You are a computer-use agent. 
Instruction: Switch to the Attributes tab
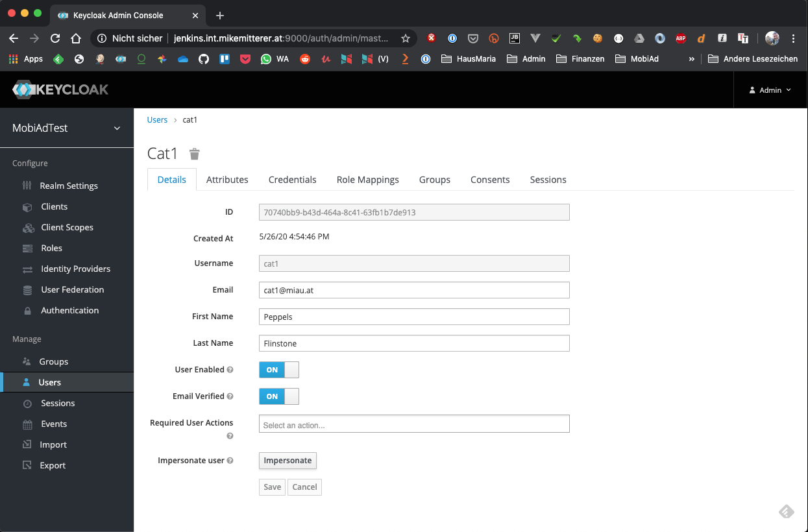pos(227,180)
